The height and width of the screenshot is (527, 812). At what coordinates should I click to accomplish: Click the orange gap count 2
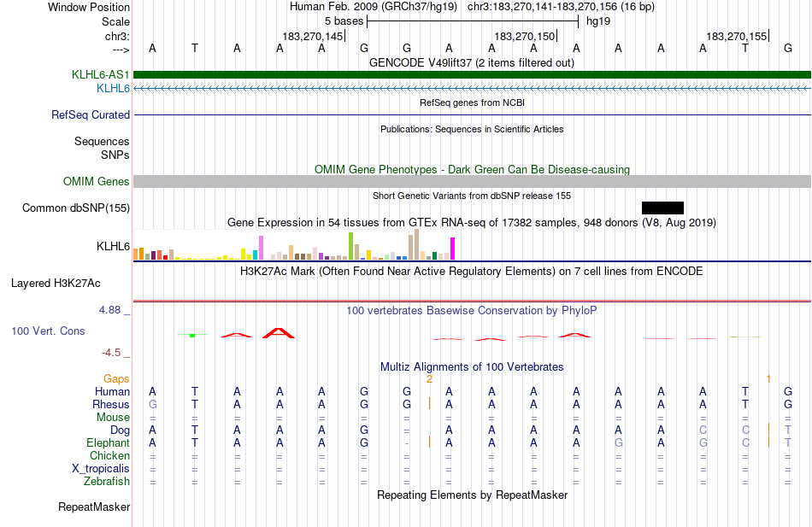pos(429,379)
